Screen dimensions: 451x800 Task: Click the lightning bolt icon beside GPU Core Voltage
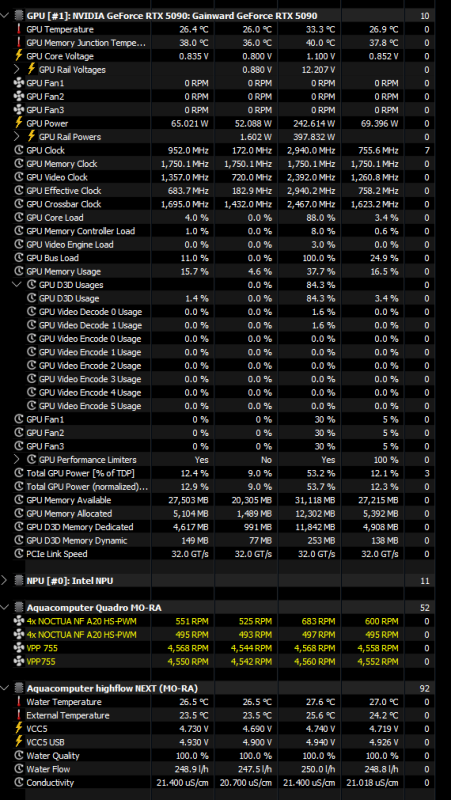click(19, 56)
